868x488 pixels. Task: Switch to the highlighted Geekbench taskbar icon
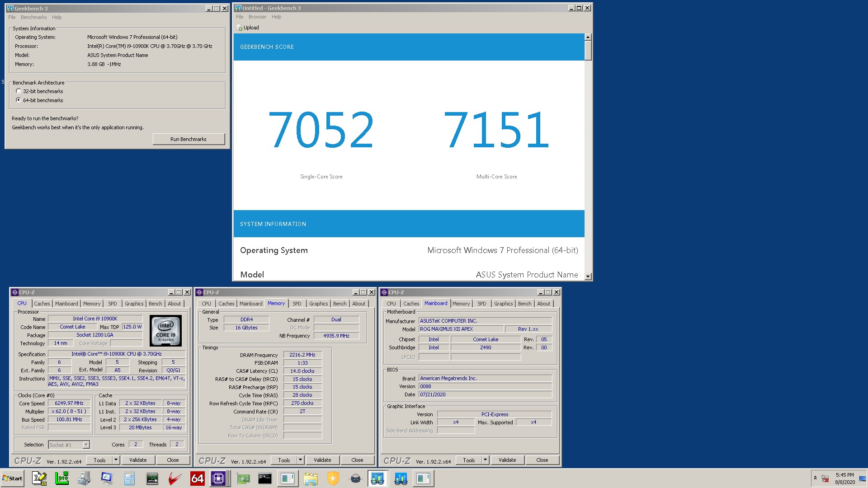pyautogui.click(x=377, y=479)
